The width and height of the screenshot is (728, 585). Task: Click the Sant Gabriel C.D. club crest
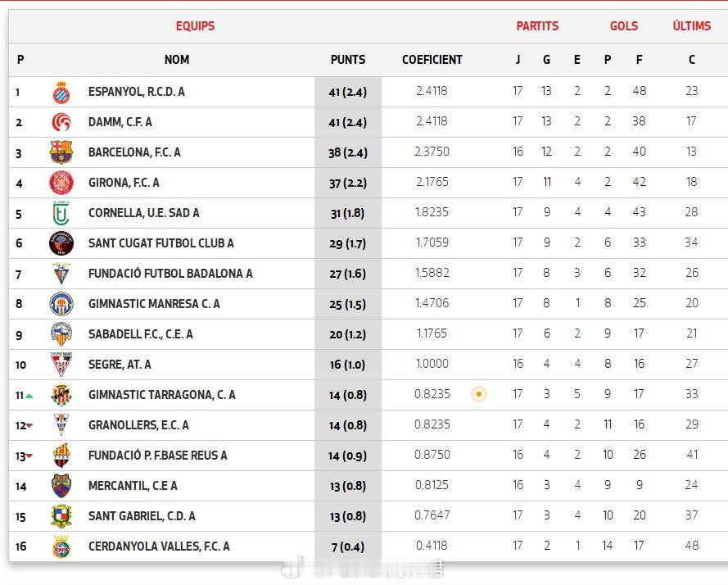(61, 516)
